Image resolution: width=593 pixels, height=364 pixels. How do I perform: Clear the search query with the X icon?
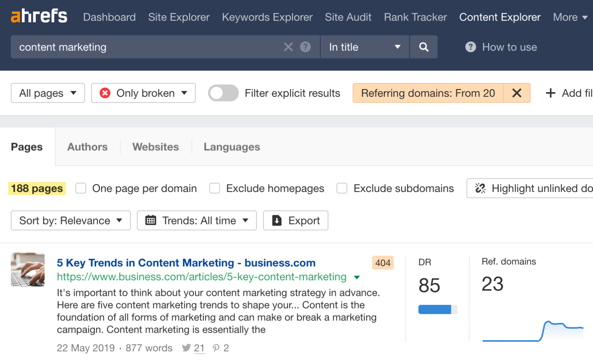click(288, 47)
